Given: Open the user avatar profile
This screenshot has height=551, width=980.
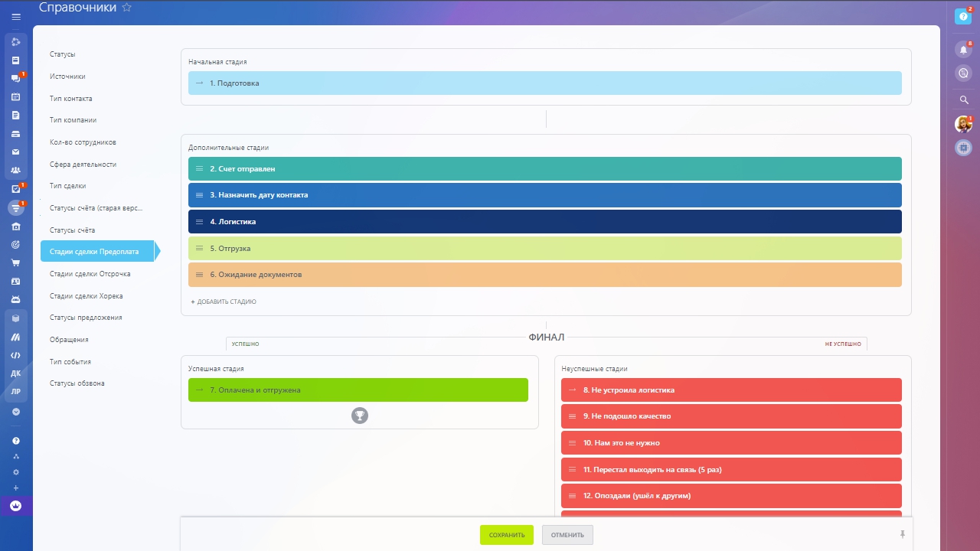Looking at the screenshot, I should tap(963, 124).
